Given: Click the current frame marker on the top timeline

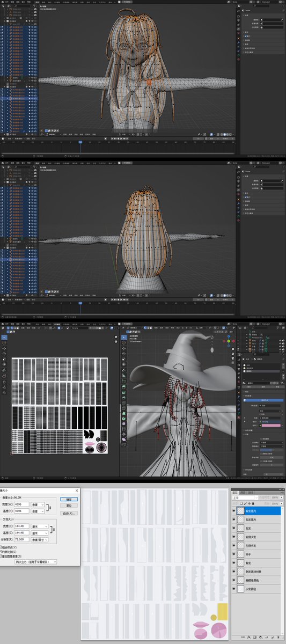Looking at the screenshot, I should click(x=80, y=142).
